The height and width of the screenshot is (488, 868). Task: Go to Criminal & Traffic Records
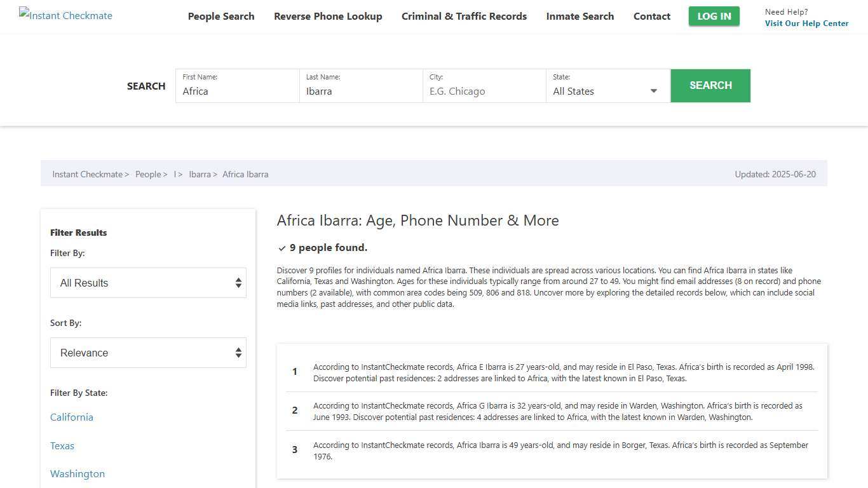[x=464, y=17]
